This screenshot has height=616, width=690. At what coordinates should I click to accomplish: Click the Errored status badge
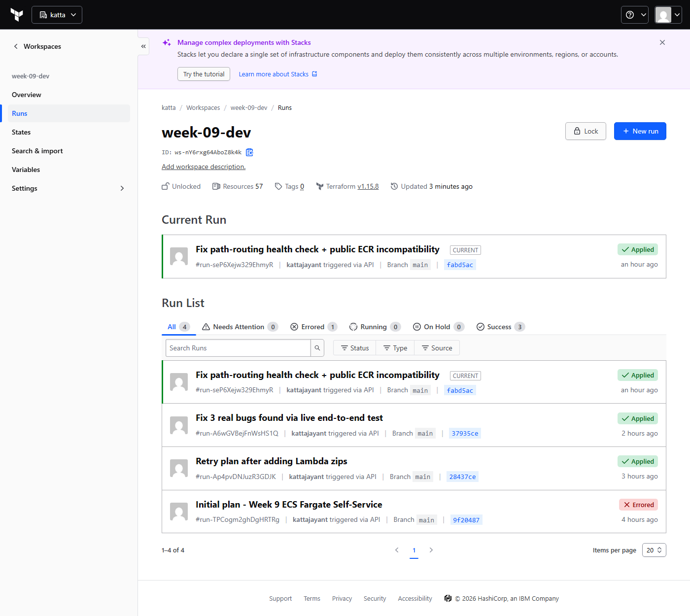(638, 505)
